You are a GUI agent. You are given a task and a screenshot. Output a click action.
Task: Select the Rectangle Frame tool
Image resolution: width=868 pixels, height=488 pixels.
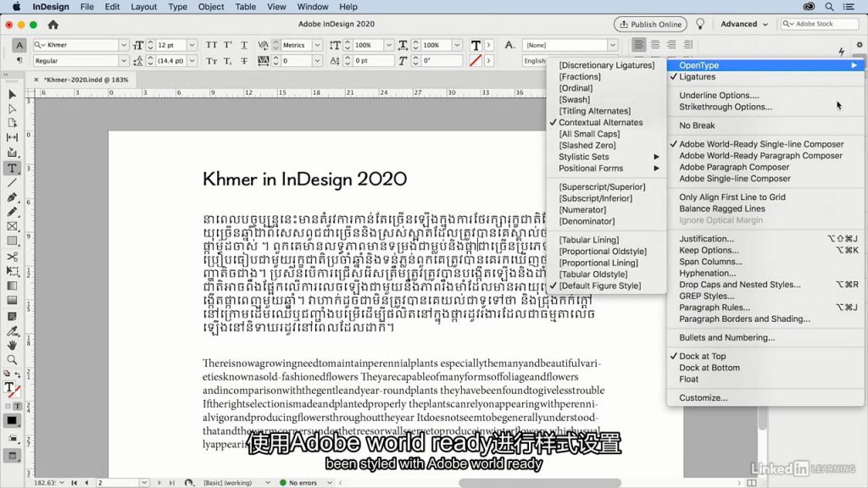[x=12, y=226]
